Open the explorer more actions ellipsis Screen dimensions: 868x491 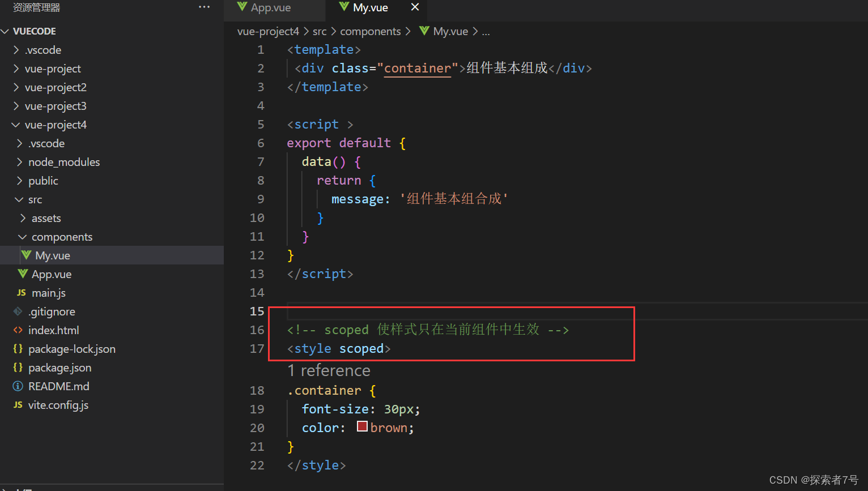tap(205, 7)
